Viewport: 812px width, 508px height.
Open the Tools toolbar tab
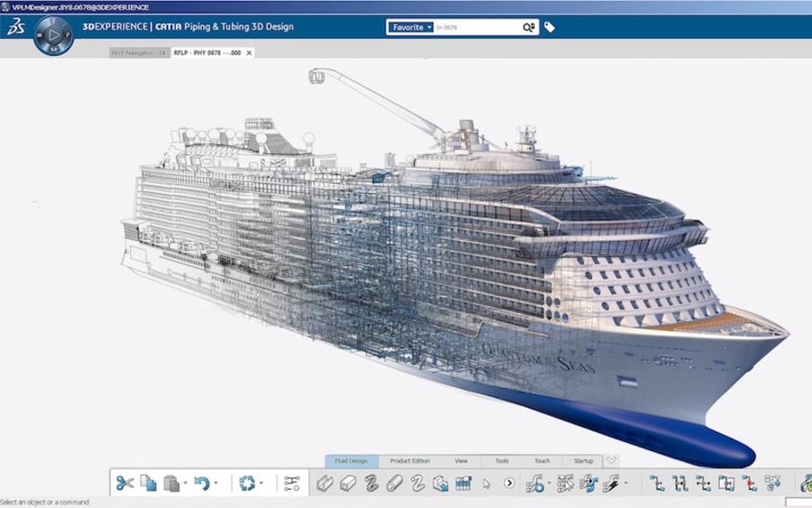(502, 461)
